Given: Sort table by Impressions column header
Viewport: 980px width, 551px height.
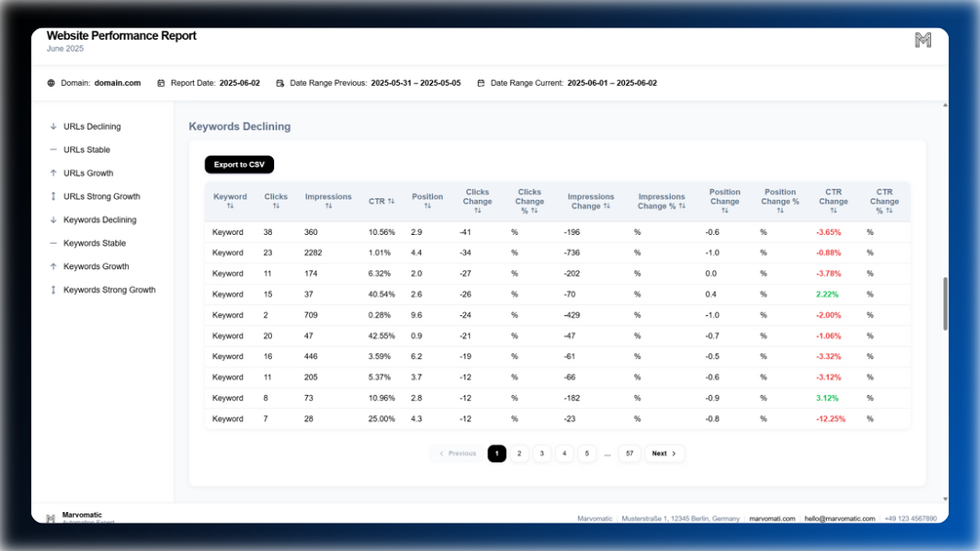Looking at the screenshot, I should (328, 201).
